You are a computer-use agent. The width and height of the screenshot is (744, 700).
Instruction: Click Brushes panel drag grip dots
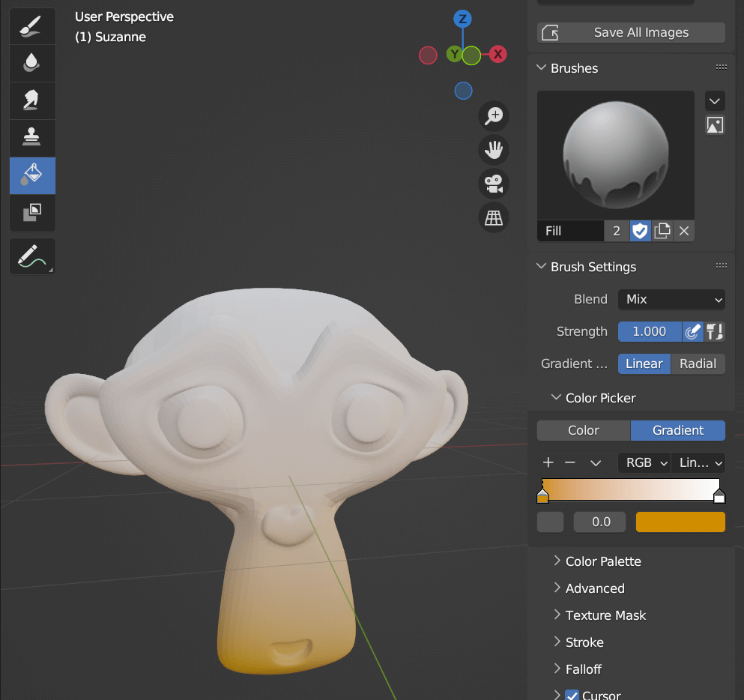click(x=722, y=67)
